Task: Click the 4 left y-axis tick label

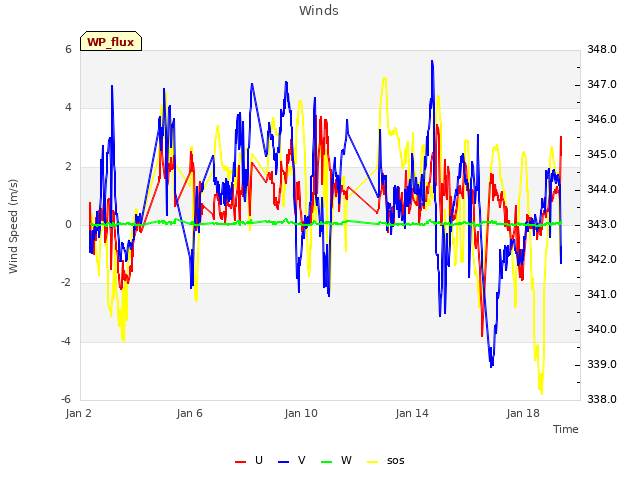Action: click(x=68, y=107)
